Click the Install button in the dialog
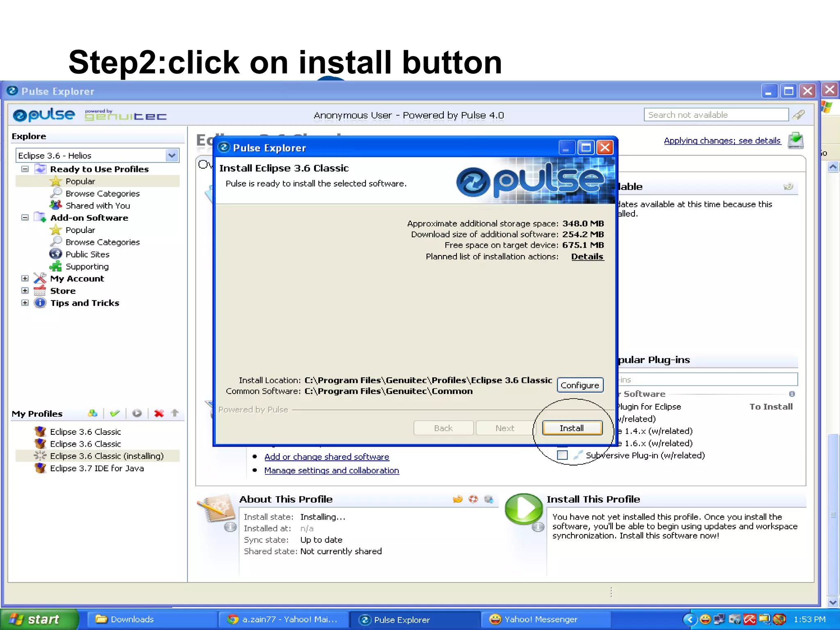This screenshot has width=840, height=630. coord(572,428)
